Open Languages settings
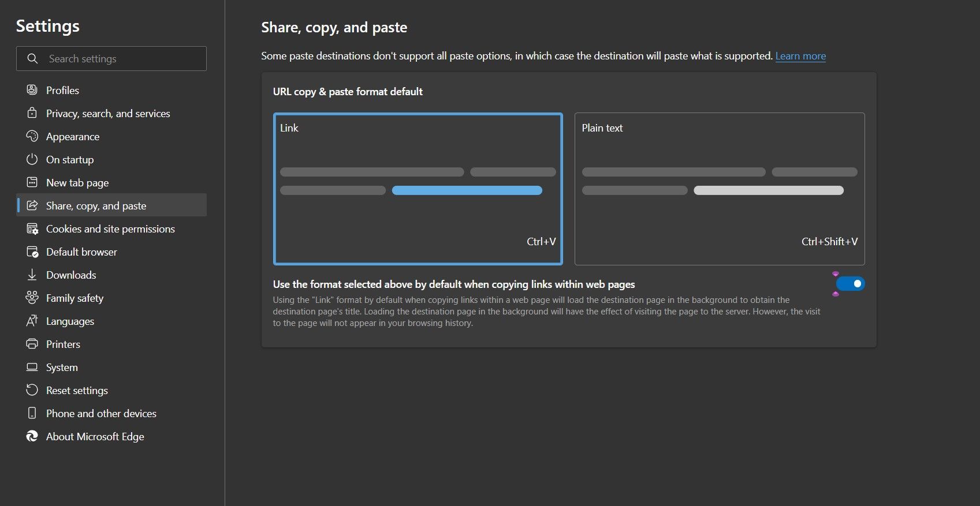This screenshot has width=980, height=506. pyautogui.click(x=111, y=321)
